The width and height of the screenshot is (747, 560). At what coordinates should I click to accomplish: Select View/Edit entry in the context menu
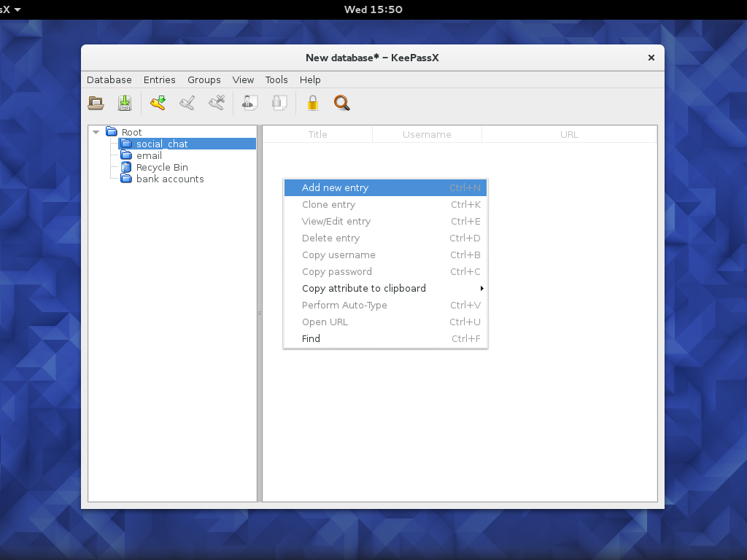point(385,221)
